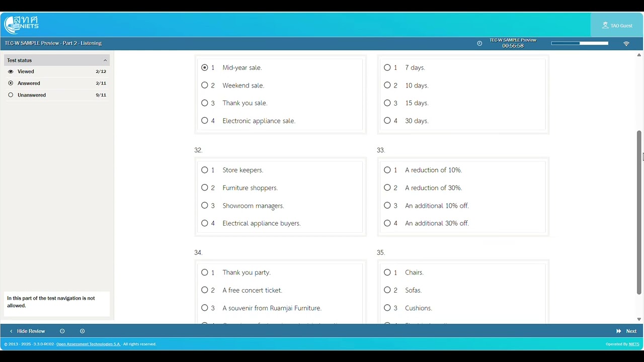Filter by Unanswered questions
The image size is (644, 362).
click(x=57, y=95)
